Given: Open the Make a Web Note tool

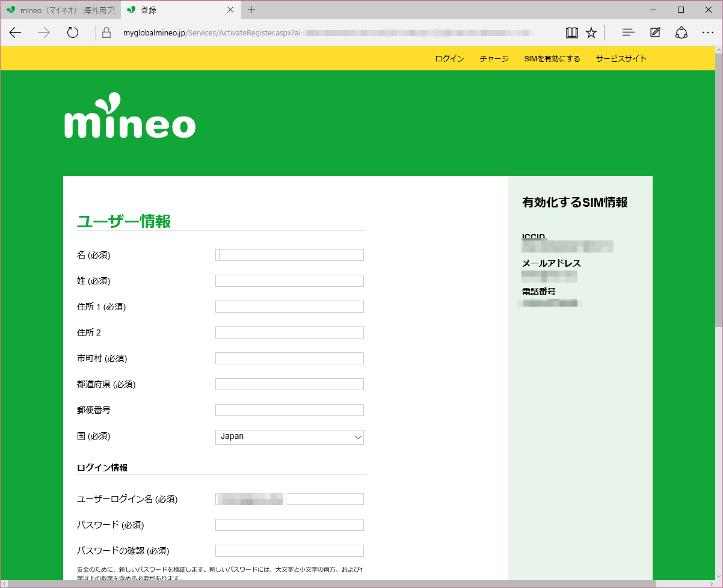Looking at the screenshot, I should [655, 32].
